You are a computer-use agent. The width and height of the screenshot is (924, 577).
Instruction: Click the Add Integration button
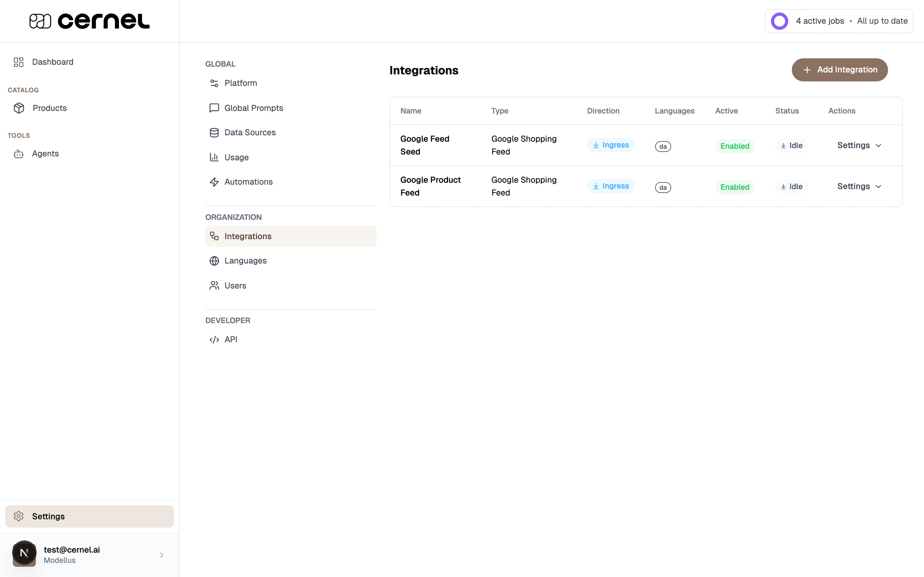(840, 70)
